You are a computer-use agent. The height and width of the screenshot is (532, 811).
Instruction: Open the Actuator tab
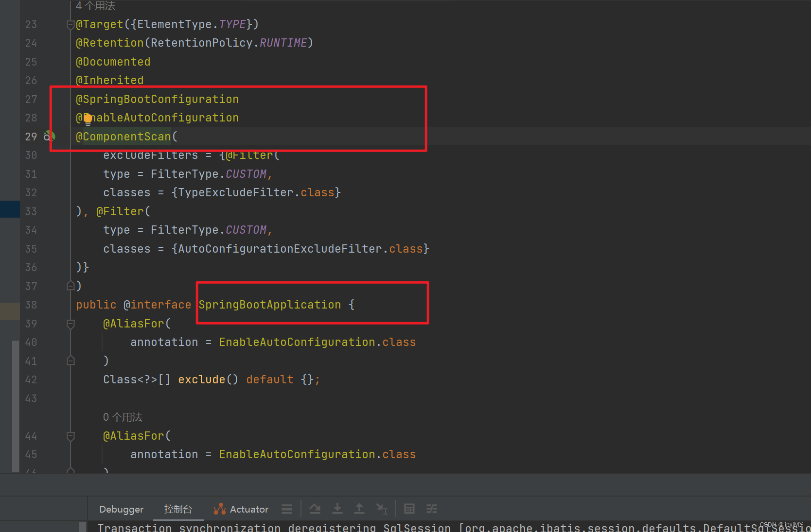click(x=241, y=509)
